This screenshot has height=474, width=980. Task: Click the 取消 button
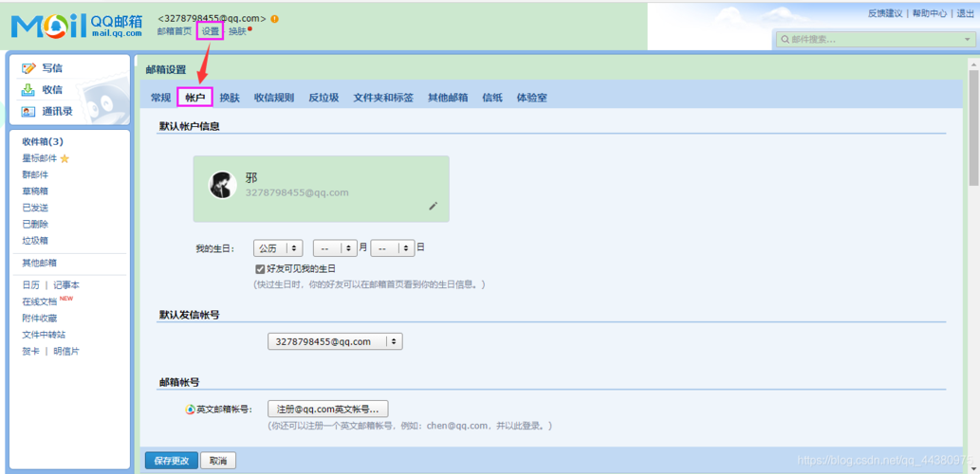[x=218, y=461]
